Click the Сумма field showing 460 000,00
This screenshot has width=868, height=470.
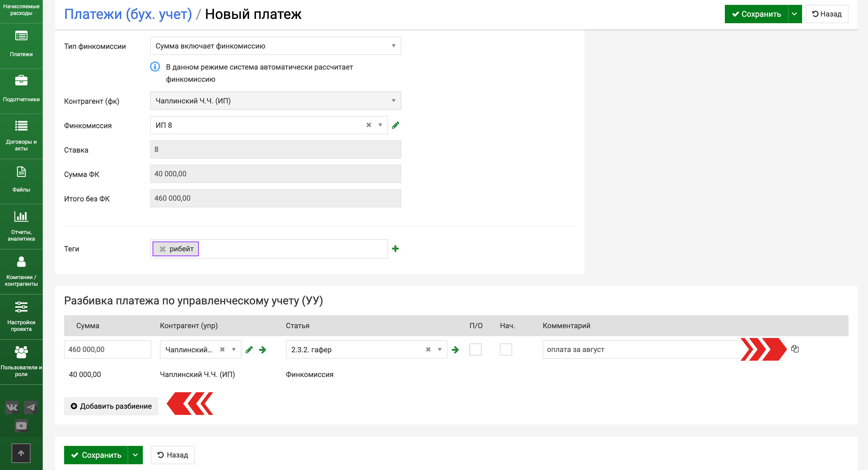click(107, 350)
